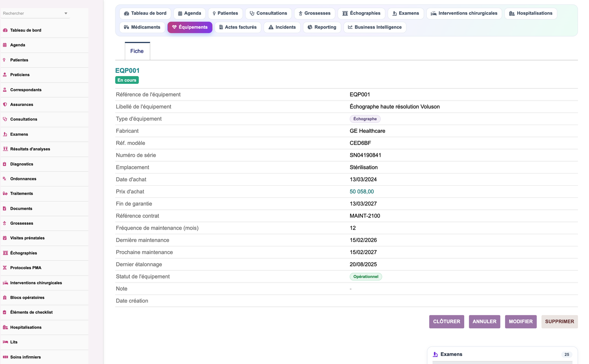The image size is (589, 364).
Task: Click the Hospitalisations icon in sidebar
Action: coord(5,327)
